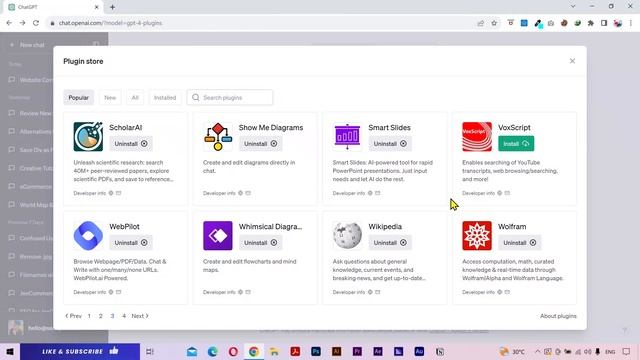This screenshot has height=360, width=640.
Task: Uninstall the Whimsical Diagrams plugin
Action: (x=260, y=242)
